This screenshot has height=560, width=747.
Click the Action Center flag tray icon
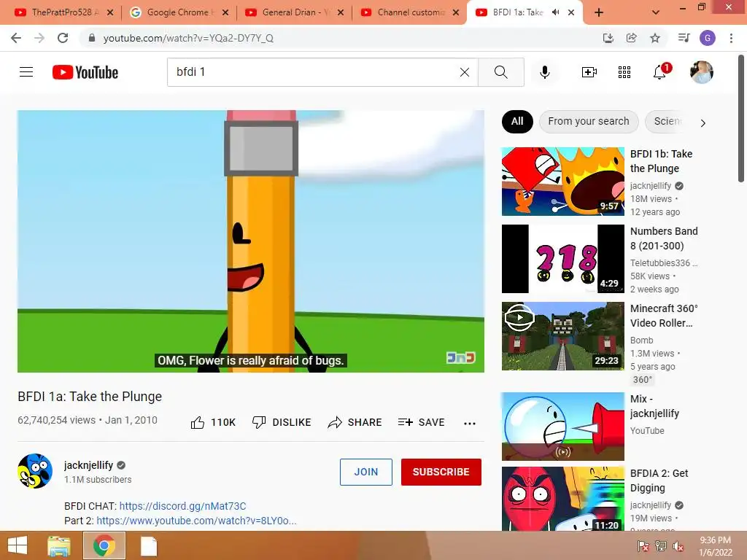tap(643, 546)
